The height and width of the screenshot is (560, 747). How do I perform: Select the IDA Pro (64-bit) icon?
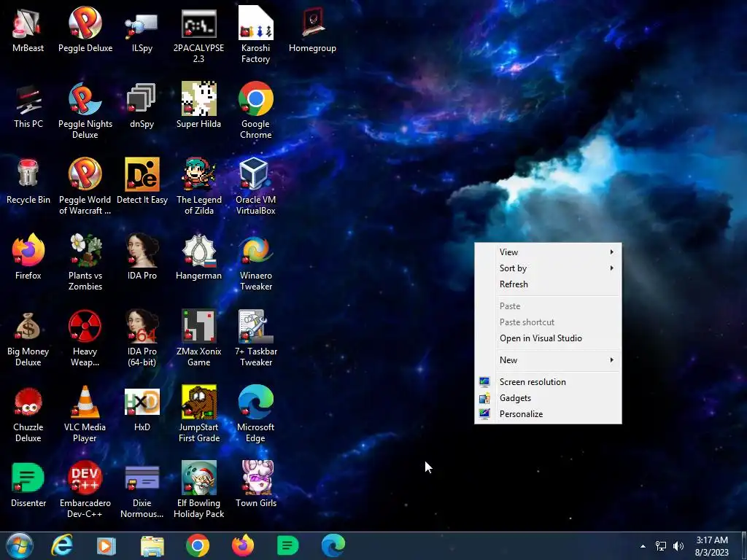(x=142, y=338)
